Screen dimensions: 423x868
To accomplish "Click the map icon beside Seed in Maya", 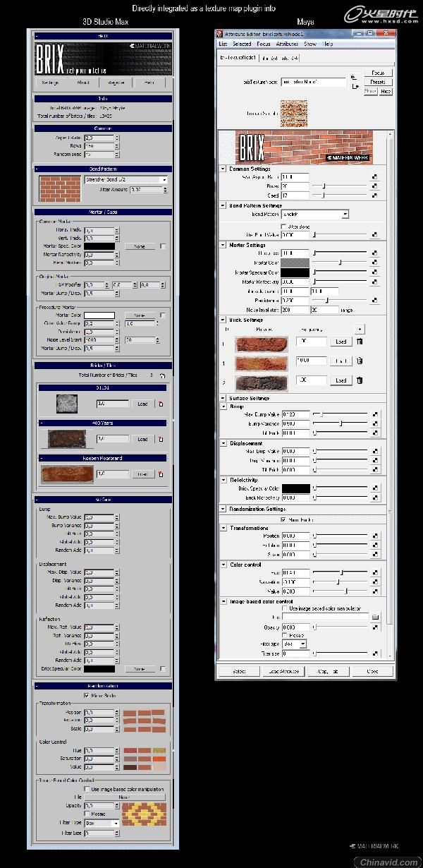I will (x=375, y=195).
